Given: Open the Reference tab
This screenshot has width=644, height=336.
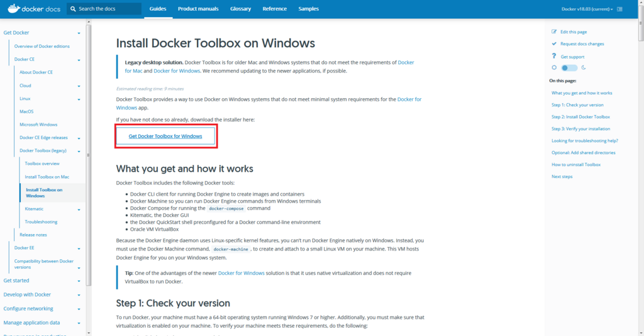Looking at the screenshot, I should pos(275,9).
